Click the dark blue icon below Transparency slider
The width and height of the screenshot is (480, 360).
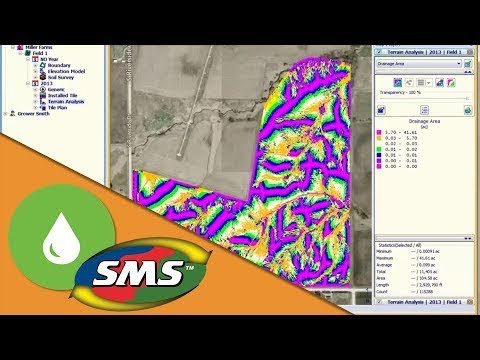[381, 110]
